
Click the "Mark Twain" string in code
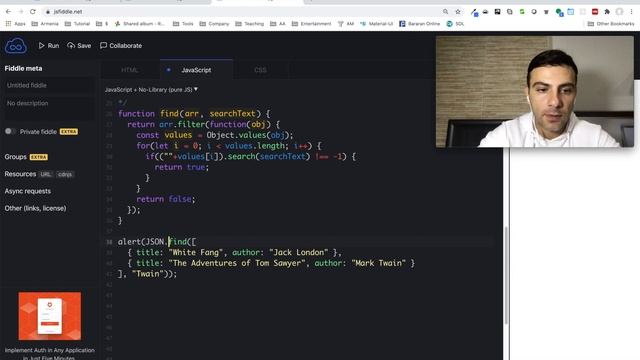click(x=378, y=263)
